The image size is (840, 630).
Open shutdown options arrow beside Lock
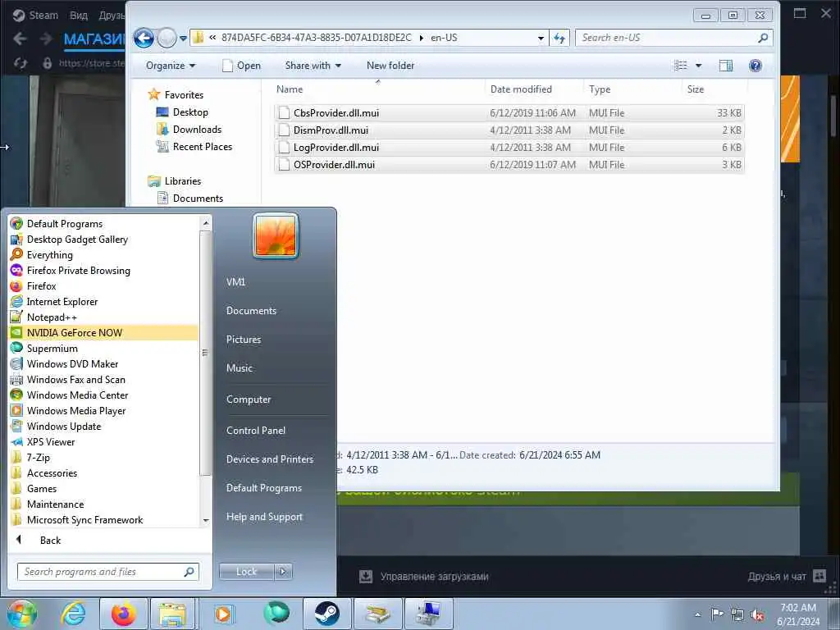(x=283, y=572)
